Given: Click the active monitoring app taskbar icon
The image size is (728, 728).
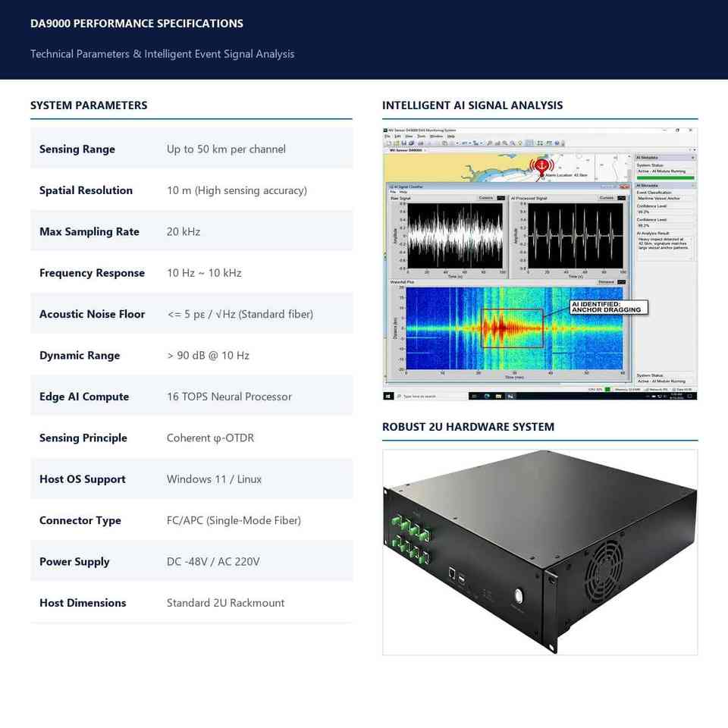Looking at the screenshot, I should (x=510, y=396).
